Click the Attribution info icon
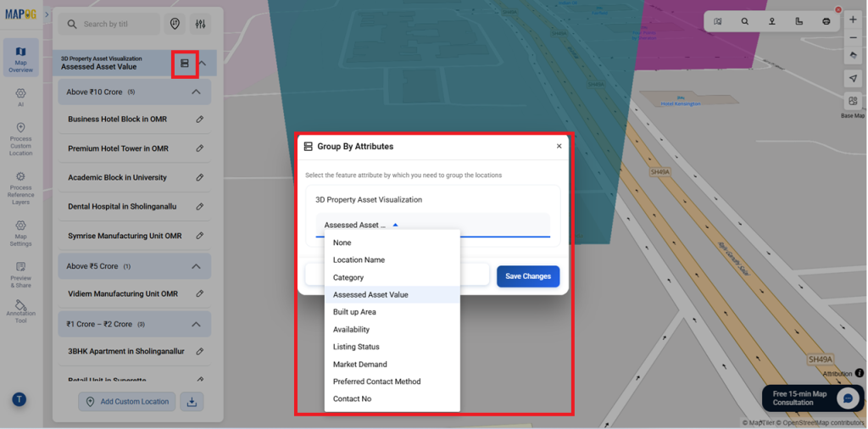The height and width of the screenshot is (429, 868). (860, 373)
